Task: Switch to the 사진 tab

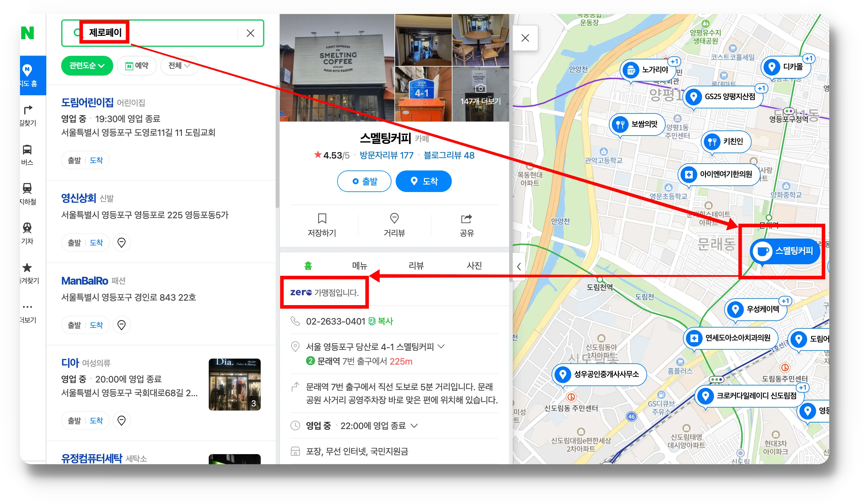Action: click(474, 266)
